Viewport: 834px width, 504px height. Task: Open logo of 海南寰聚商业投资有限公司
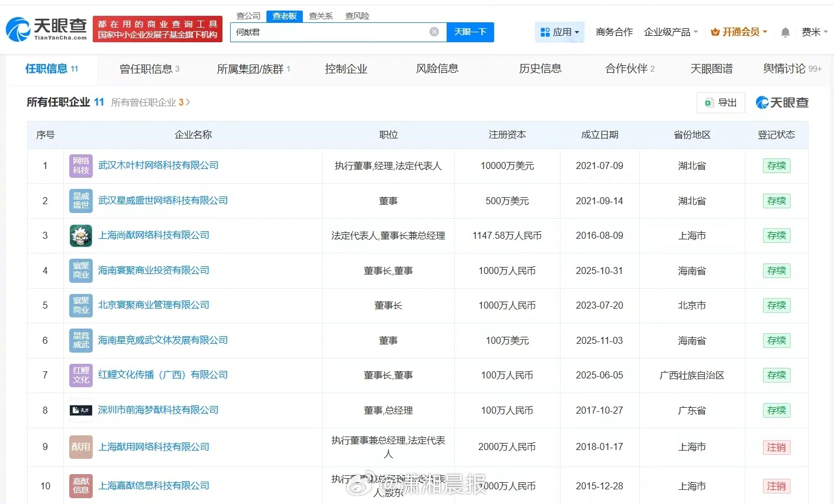click(81, 270)
